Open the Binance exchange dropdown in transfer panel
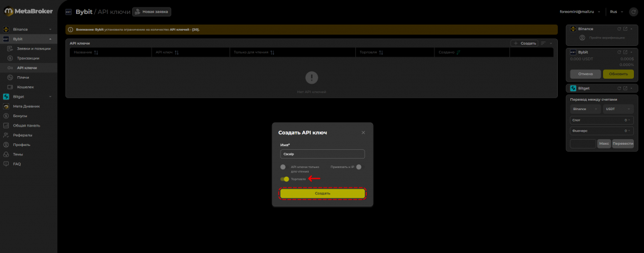The width and height of the screenshot is (644, 253). tap(586, 110)
